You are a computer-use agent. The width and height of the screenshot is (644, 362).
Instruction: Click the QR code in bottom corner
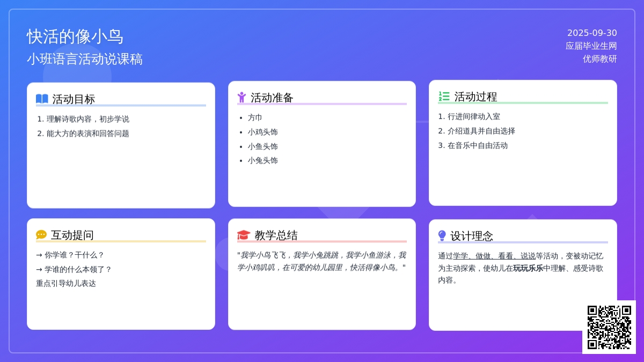pos(609,327)
